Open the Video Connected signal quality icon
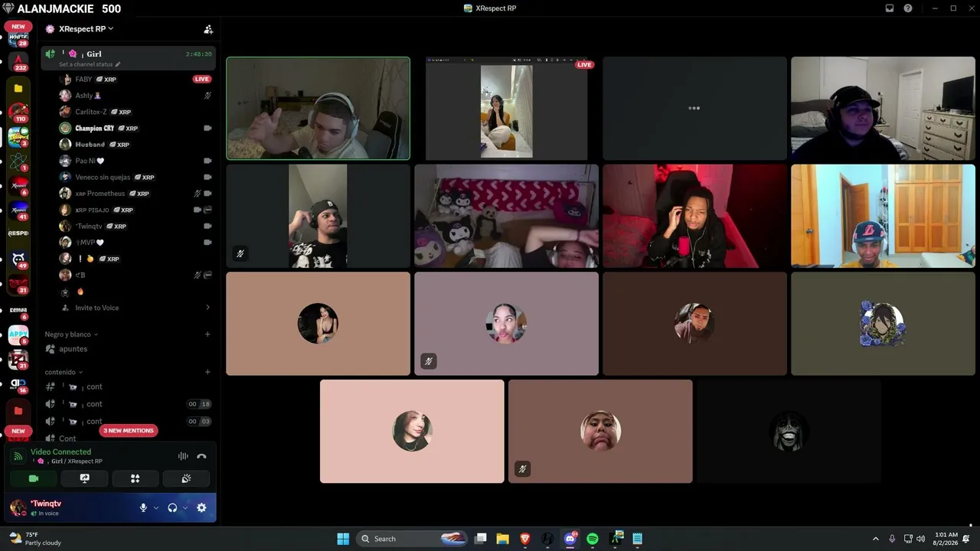 click(18, 456)
